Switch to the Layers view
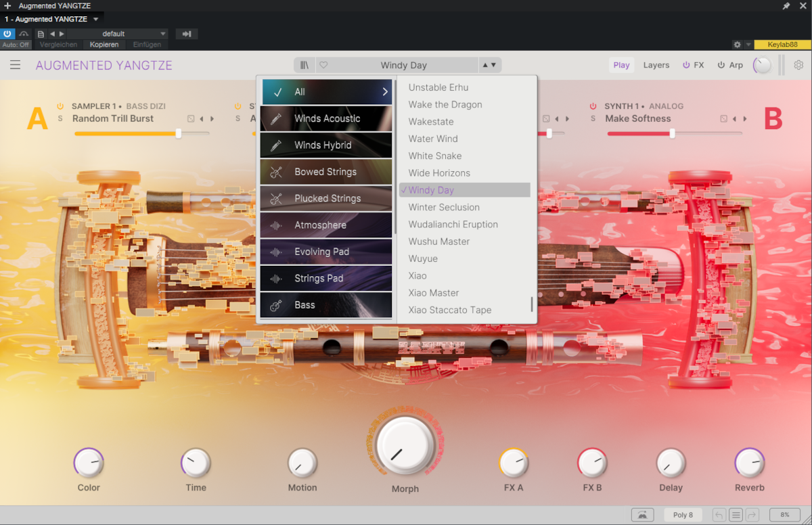The image size is (812, 525). 656,65
